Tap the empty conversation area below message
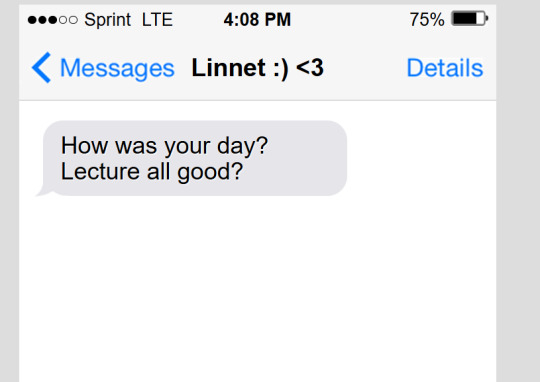 coord(258,289)
